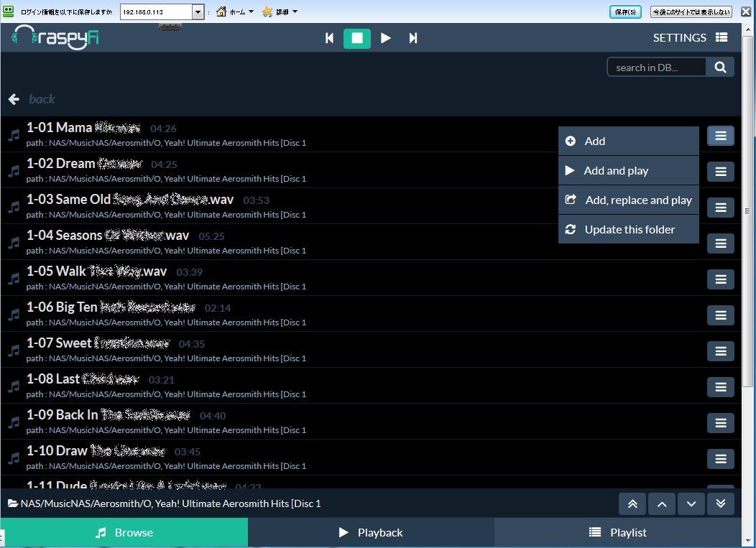Select the track title 1-03 Same Old
The image size is (756, 548).
(x=130, y=200)
